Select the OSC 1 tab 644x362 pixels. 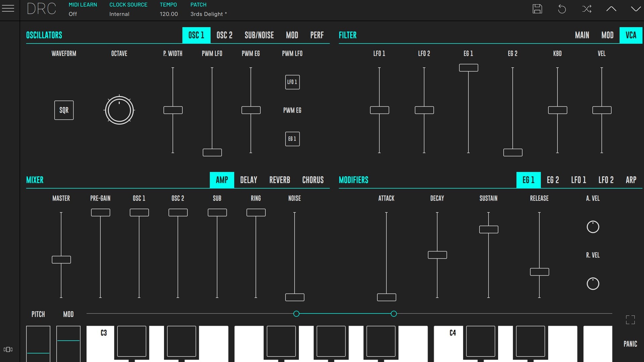196,35
